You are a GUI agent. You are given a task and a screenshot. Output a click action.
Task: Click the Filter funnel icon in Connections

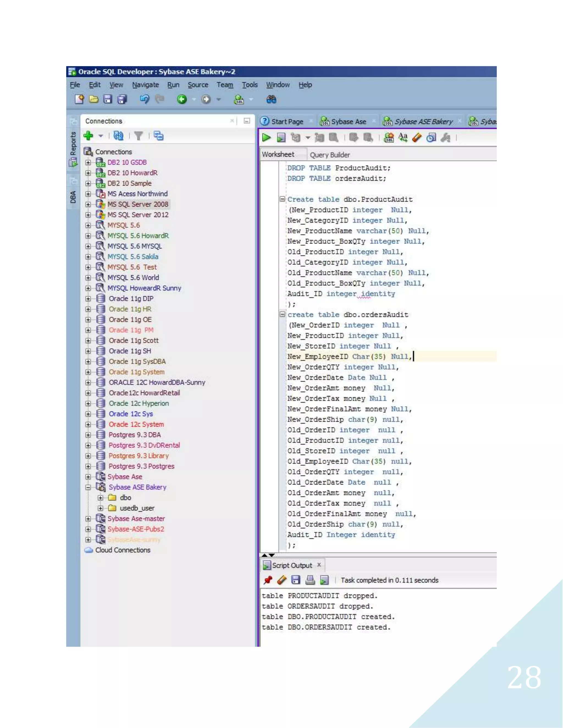(x=139, y=136)
